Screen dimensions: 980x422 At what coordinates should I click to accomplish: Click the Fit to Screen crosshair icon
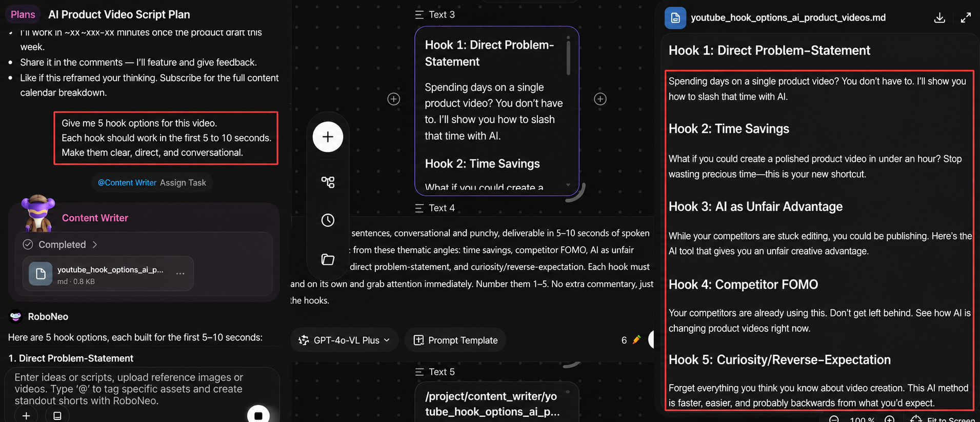(916, 419)
